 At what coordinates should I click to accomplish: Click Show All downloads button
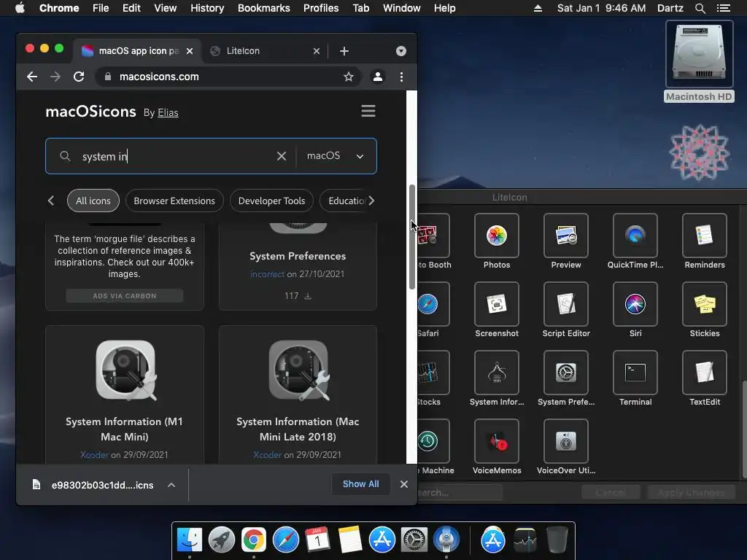click(360, 484)
